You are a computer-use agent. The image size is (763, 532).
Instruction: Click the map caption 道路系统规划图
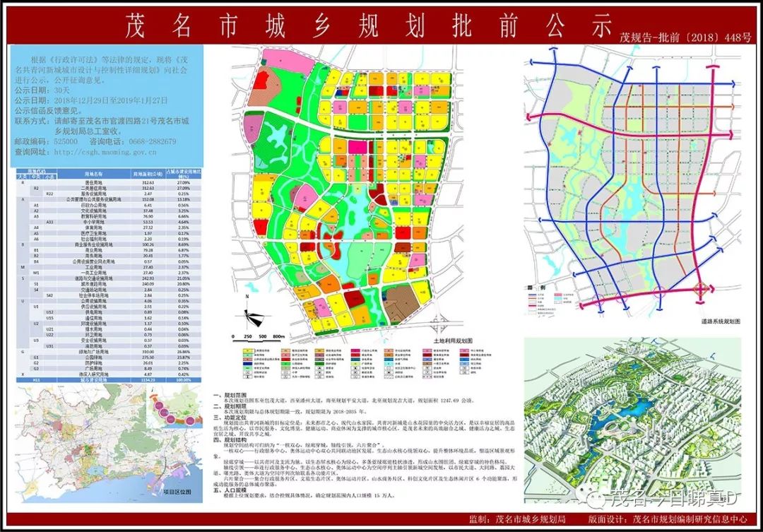point(721,321)
